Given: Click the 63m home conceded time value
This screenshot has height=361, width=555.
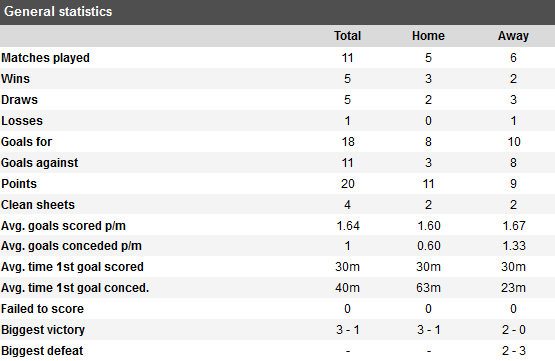Looking at the screenshot, I should [x=428, y=288].
